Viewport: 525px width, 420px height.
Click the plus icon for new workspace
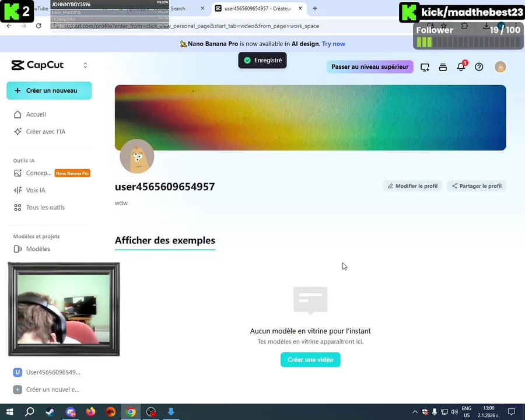[x=17, y=390]
